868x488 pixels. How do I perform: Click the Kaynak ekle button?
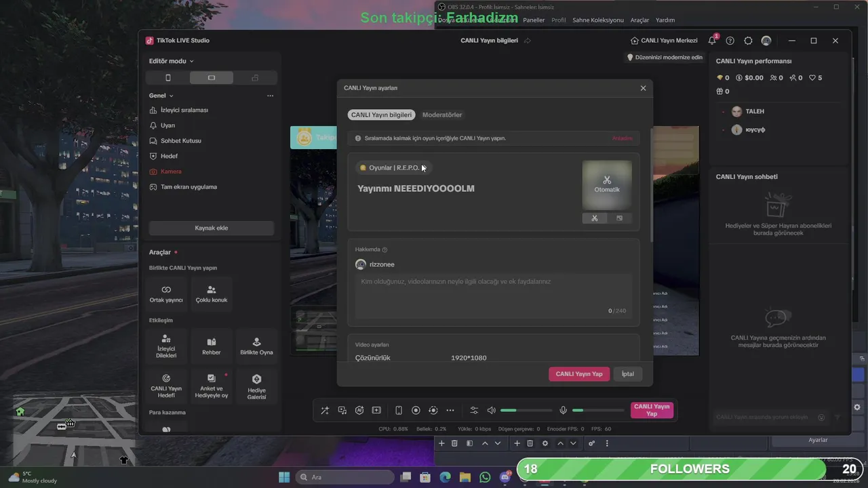point(212,228)
